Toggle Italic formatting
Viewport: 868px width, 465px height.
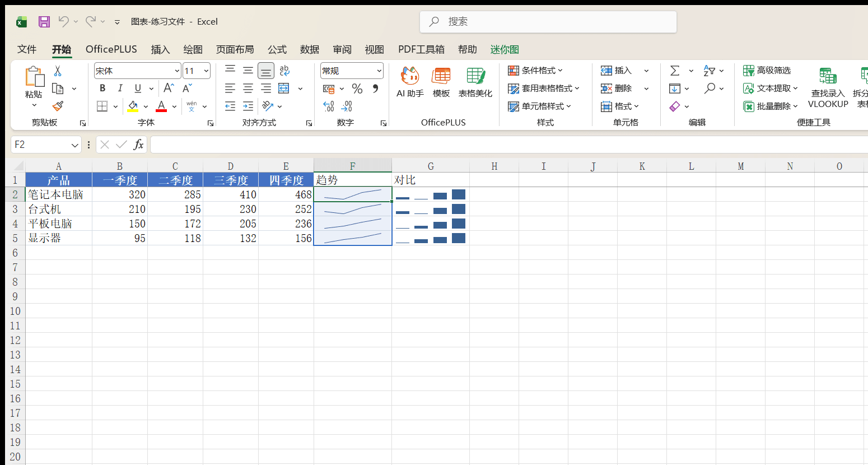[x=120, y=89]
